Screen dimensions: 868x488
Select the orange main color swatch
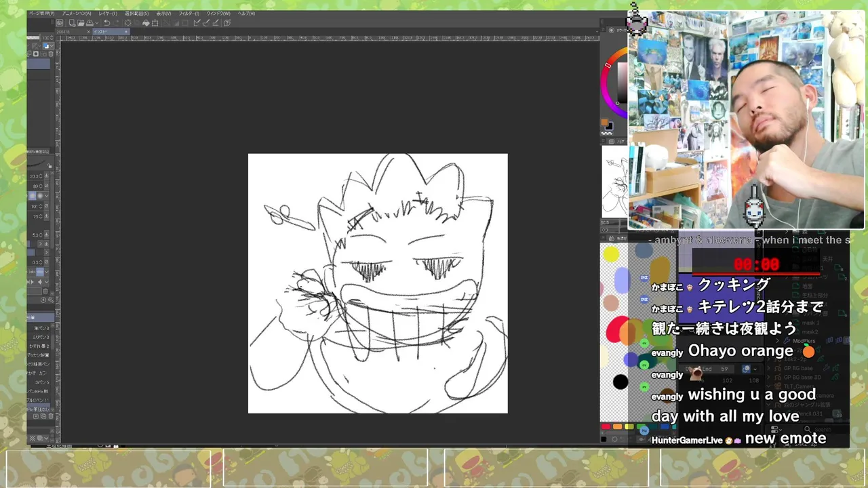click(x=605, y=123)
